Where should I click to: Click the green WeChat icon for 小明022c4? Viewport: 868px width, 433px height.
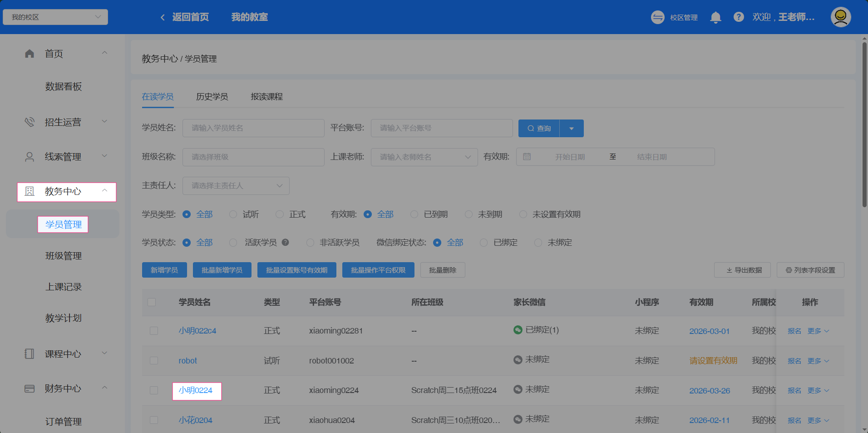518,330
